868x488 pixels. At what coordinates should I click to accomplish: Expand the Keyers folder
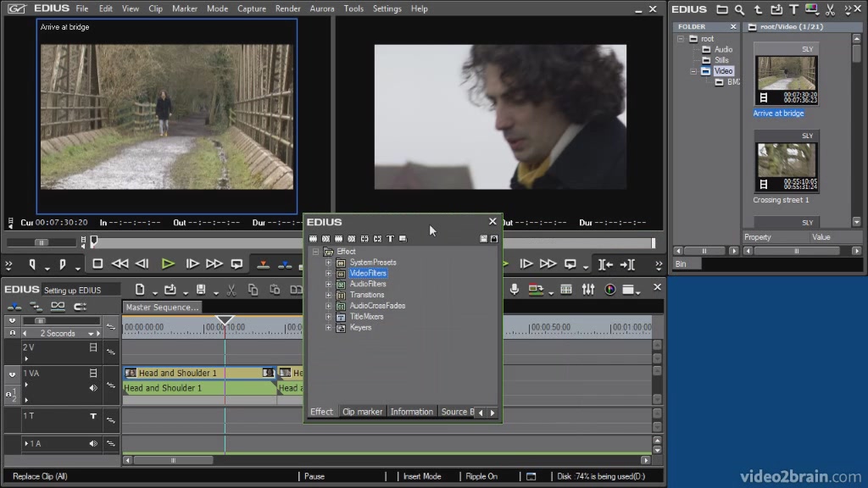tap(328, 328)
